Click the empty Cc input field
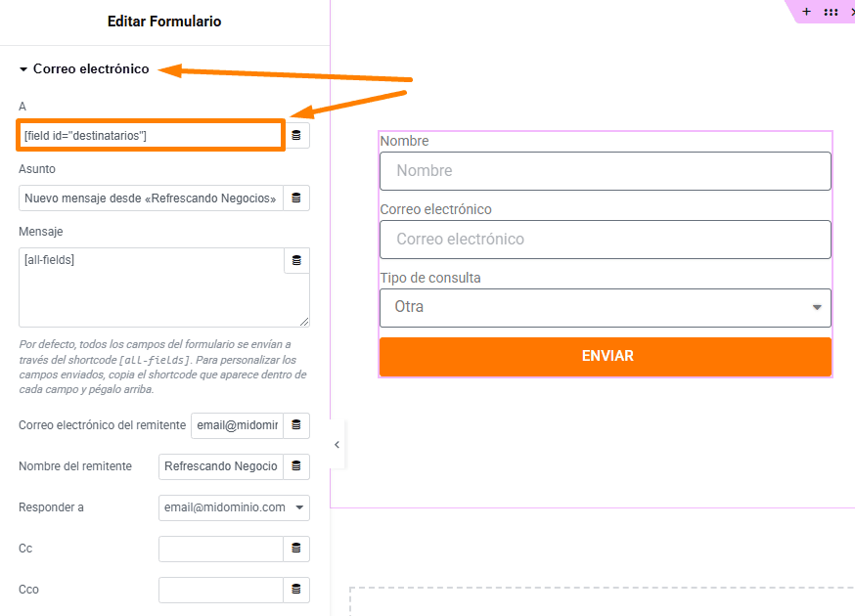The height and width of the screenshot is (616, 855). 221,549
